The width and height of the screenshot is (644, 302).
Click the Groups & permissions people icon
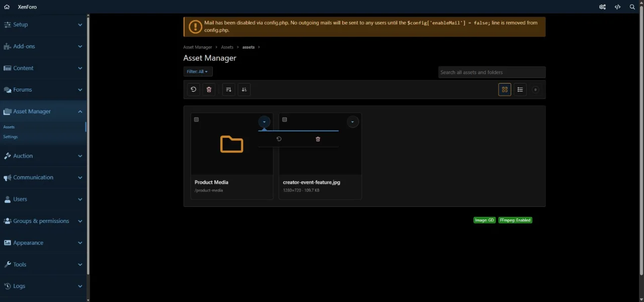(x=8, y=221)
